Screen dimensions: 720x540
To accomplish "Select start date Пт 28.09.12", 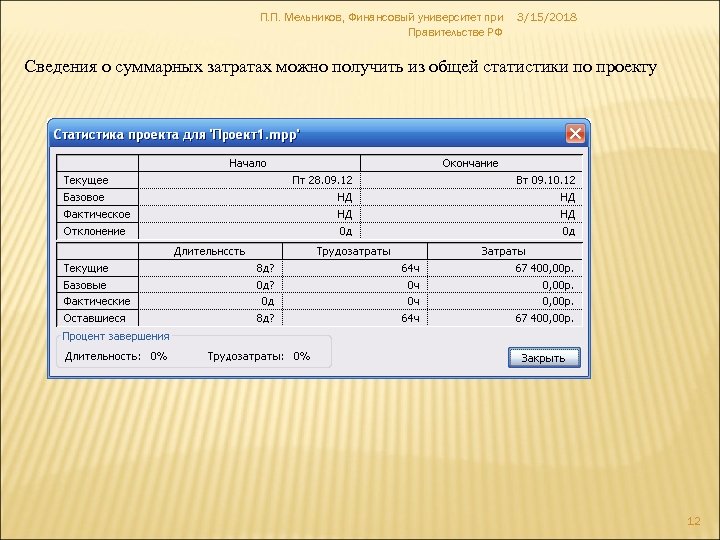I will tap(322, 180).
